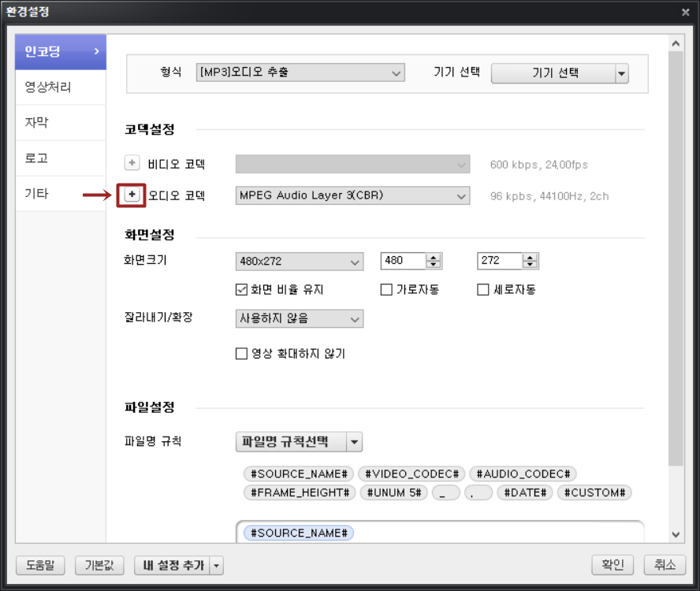700x591 pixels.
Task: Expand the video codec plus button
Action: coord(132,163)
